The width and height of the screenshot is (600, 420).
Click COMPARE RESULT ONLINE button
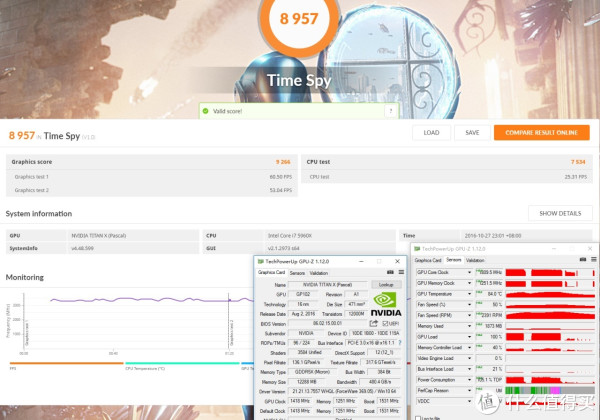(541, 132)
